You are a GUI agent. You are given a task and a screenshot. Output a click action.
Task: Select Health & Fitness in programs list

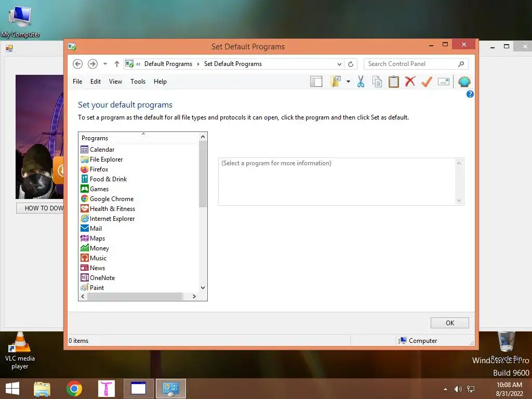click(112, 209)
